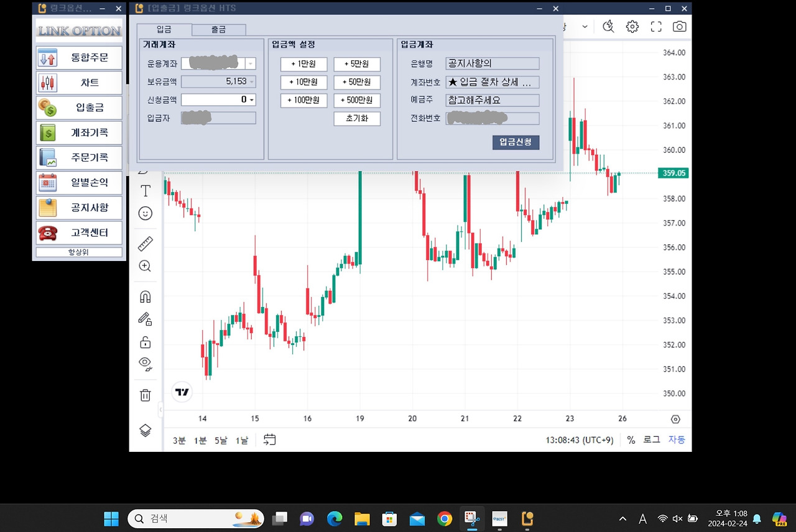Click the TradingView logo on chart
Viewport: 796px width, 532px height.
[182, 392]
